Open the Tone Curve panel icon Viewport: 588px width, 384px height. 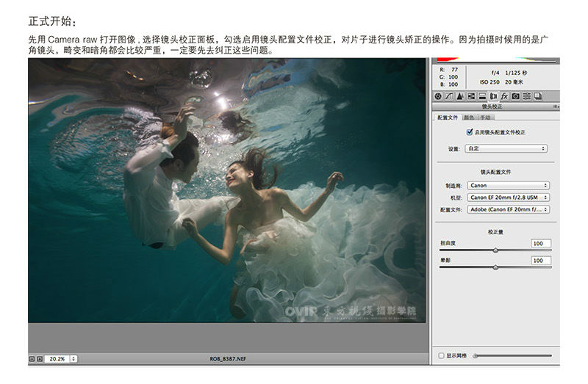click(x=449, y=96)
